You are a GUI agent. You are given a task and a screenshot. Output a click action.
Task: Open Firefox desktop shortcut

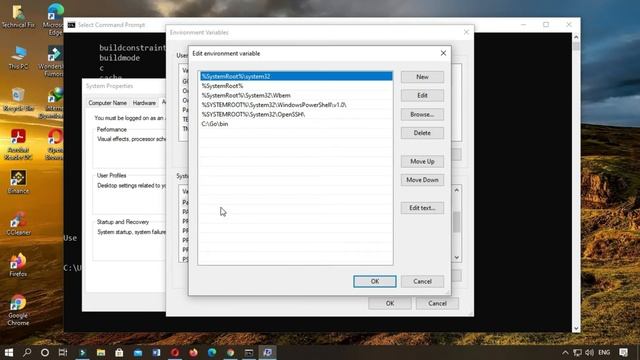pos(18,265)
